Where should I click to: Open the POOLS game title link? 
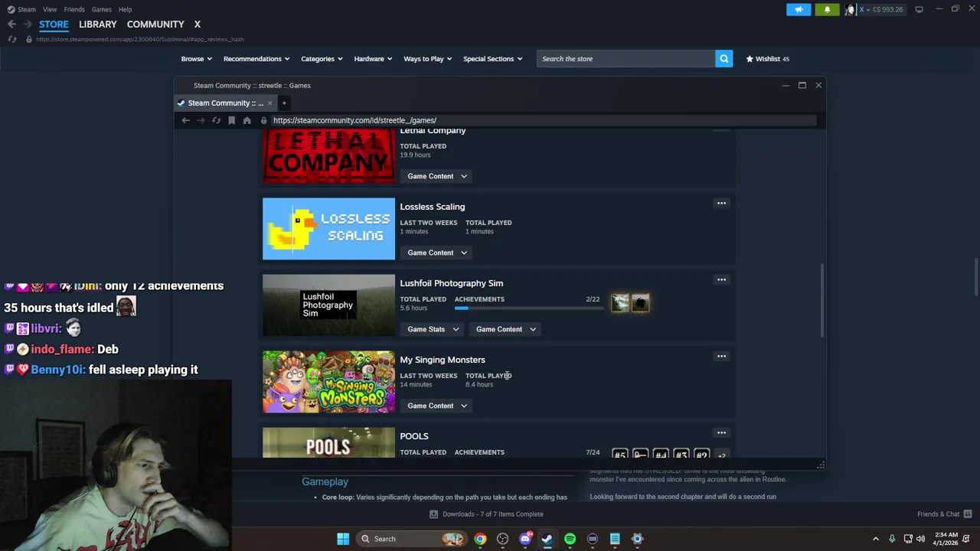(x=414, y=436)
